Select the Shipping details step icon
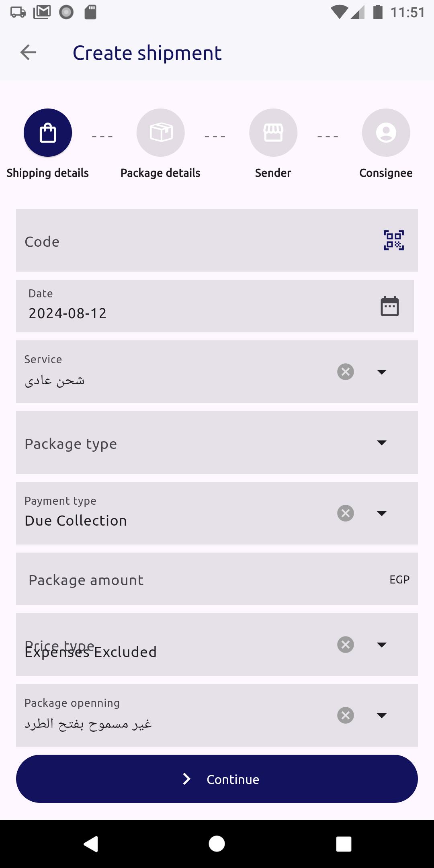Viewport: 434px width, 868px height. pyautogui.click(x=48, y=133)
